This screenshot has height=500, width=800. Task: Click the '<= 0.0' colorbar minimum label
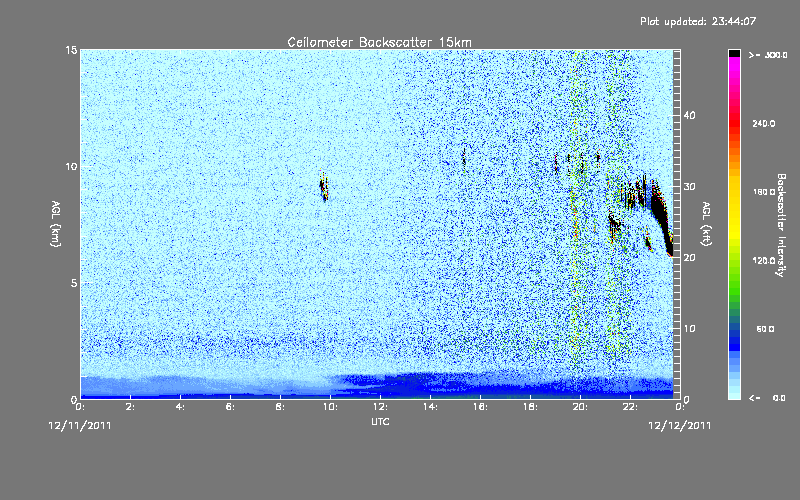768,398
